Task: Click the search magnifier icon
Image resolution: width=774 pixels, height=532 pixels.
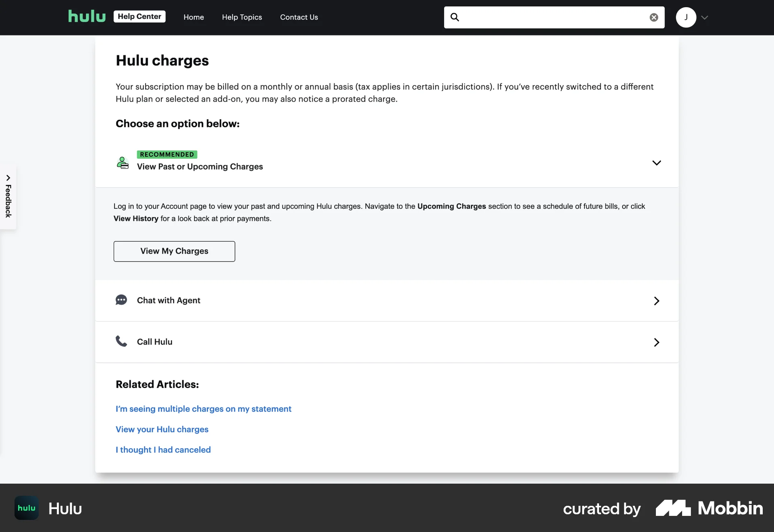Action: pos(455,17)
